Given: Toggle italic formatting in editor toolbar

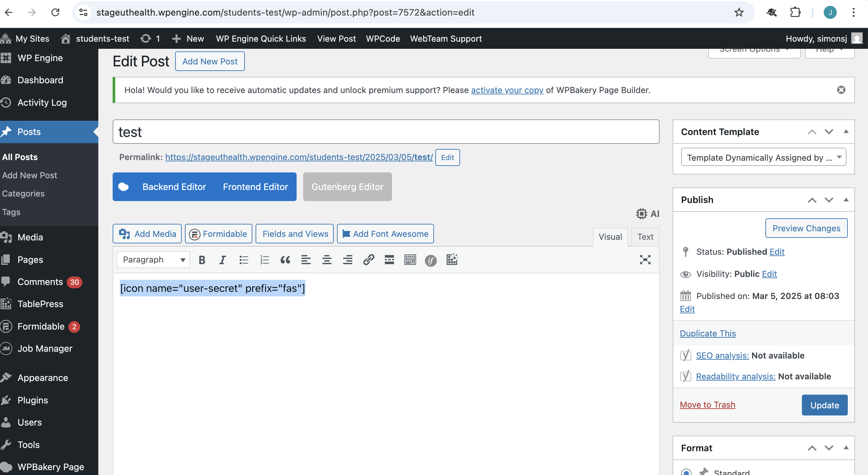Looking at the screenshot, I should (222, 260).
